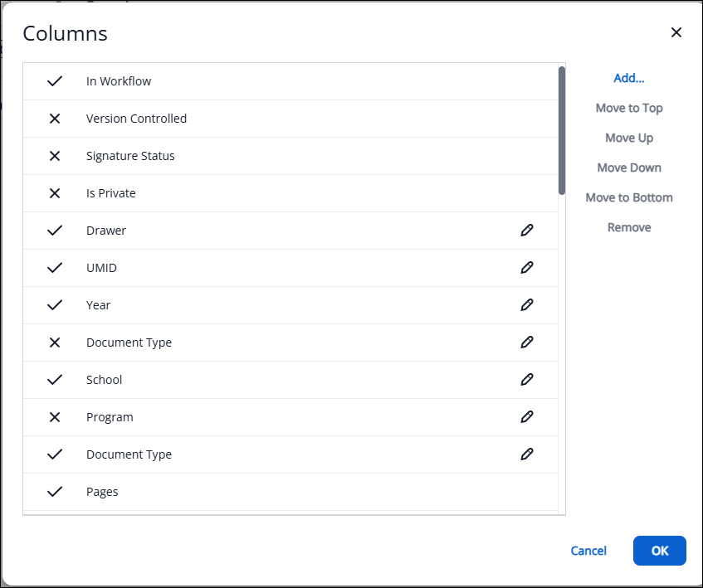The width and height of the screenshot is (703, 588).
Task: Click the Add... link
Action: click(629, 78)
